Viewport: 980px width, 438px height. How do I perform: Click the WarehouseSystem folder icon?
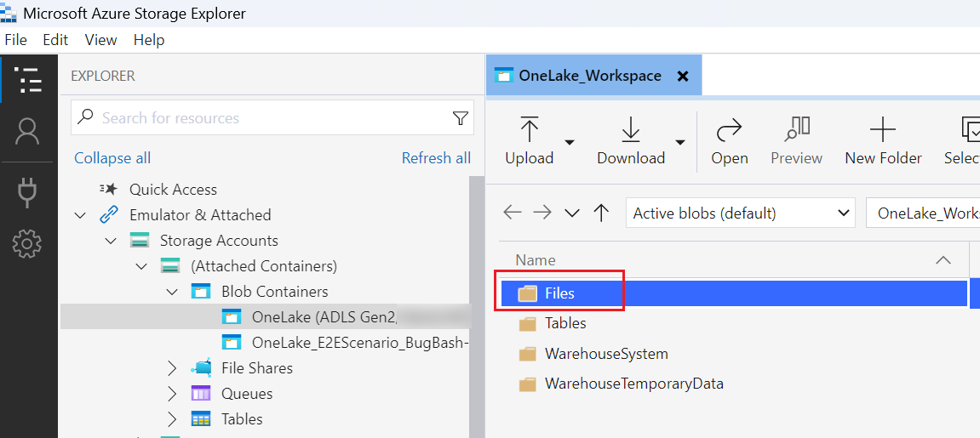[x=528, y=354]
